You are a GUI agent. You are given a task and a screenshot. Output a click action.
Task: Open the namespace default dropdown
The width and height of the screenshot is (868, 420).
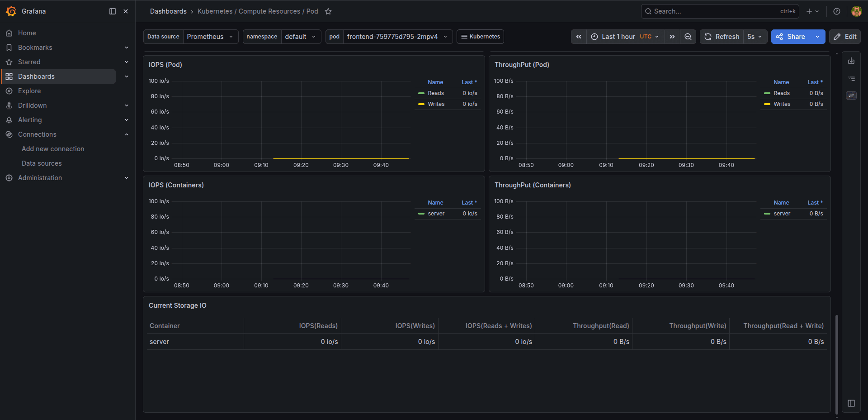pyautogui.click(x=301, y=37)
